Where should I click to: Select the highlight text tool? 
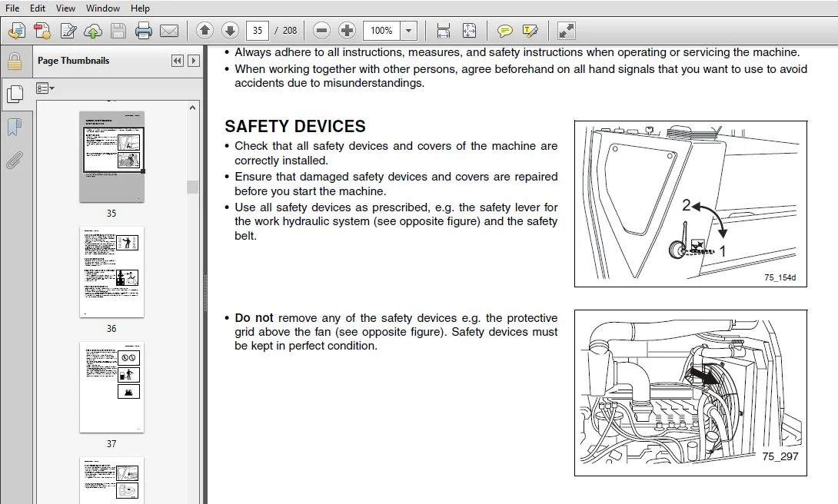(x=530, y=31)
